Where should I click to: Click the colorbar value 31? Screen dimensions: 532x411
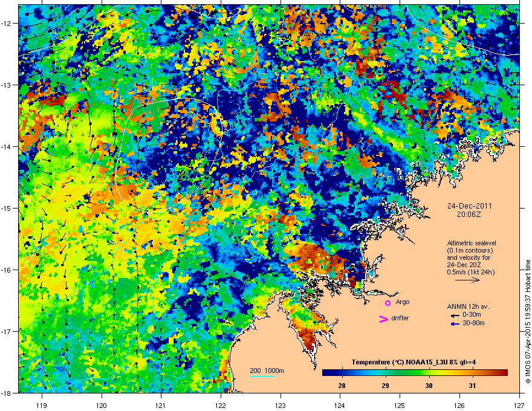[472, 386]
